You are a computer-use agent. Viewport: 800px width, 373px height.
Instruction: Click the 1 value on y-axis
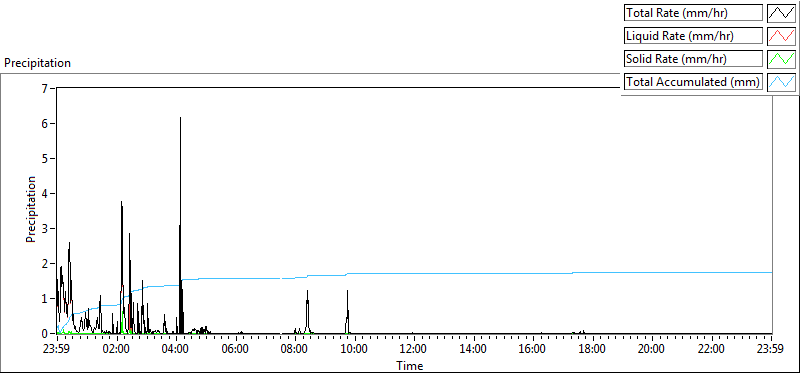point(44,299)
